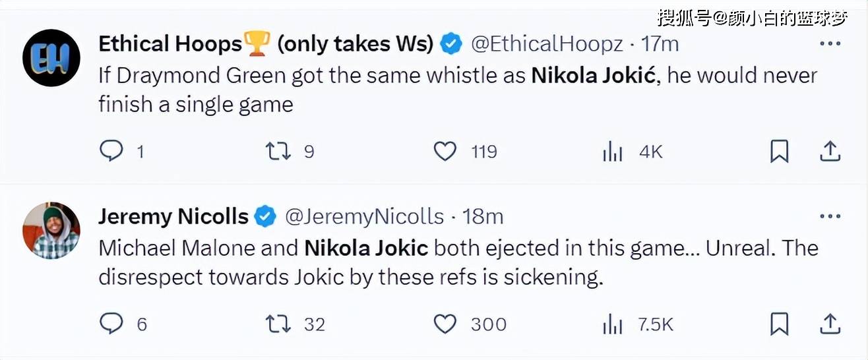The image size is (868, 360).
Task: Like Jeremy Nicolls' tweet
Action: (445, 324)
